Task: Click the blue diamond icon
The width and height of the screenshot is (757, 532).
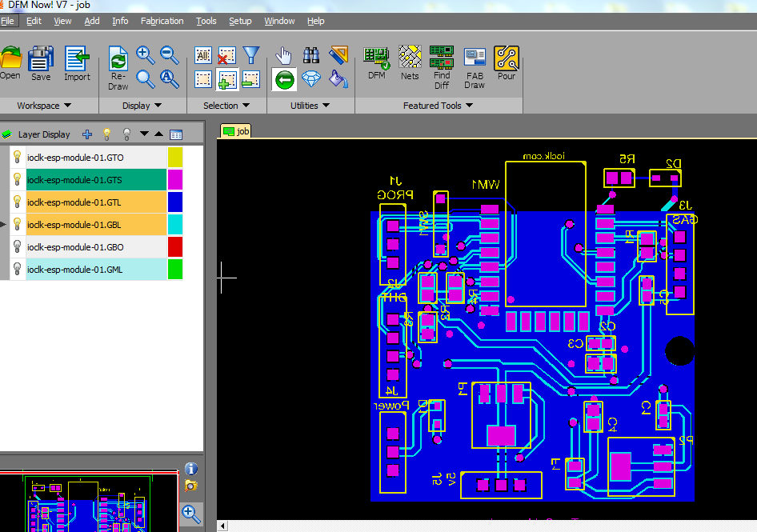Action: pyautogui.click(x=311, y=79)
